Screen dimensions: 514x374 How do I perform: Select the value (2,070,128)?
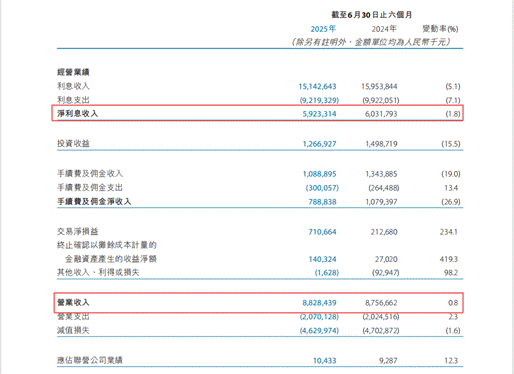pos(319,317)
